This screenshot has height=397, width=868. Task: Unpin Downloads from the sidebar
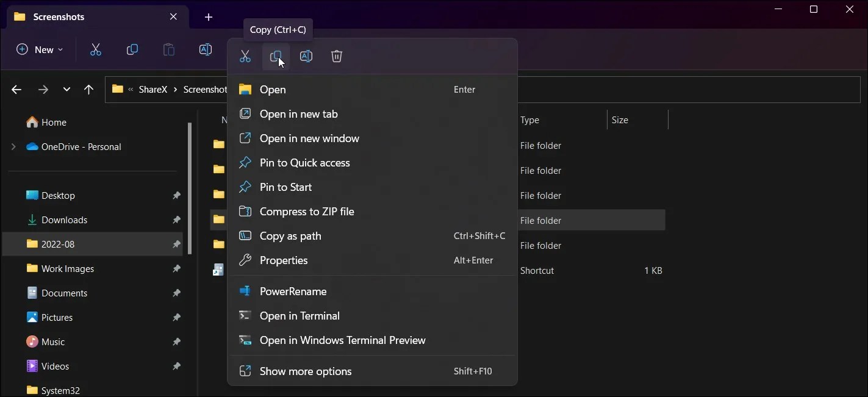pos(176,220)
